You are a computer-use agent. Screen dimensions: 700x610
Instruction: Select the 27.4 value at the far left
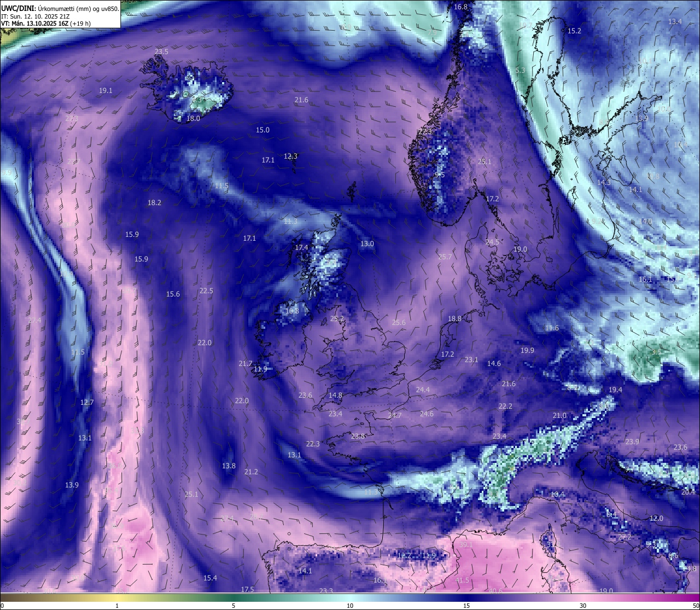[34, 321]
